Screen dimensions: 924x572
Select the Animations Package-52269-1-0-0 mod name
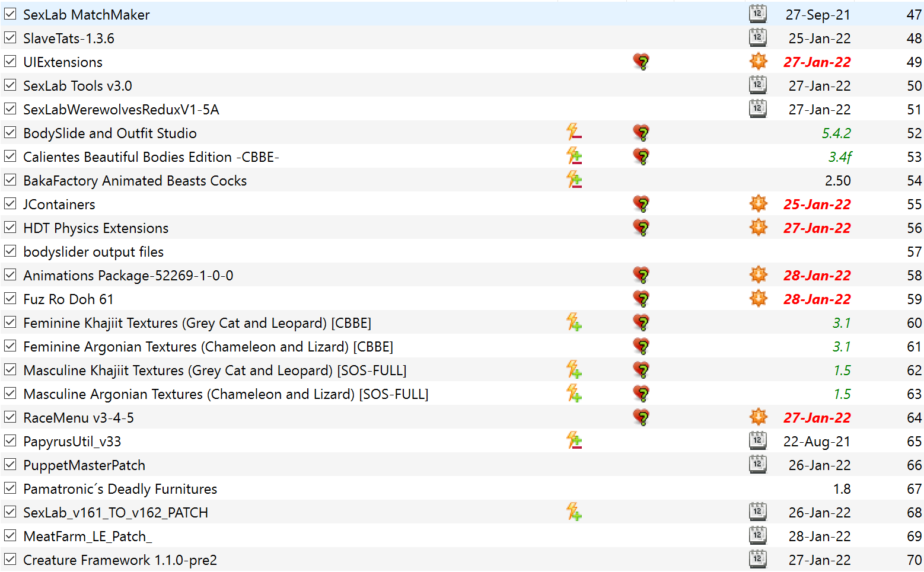(128, 276)
